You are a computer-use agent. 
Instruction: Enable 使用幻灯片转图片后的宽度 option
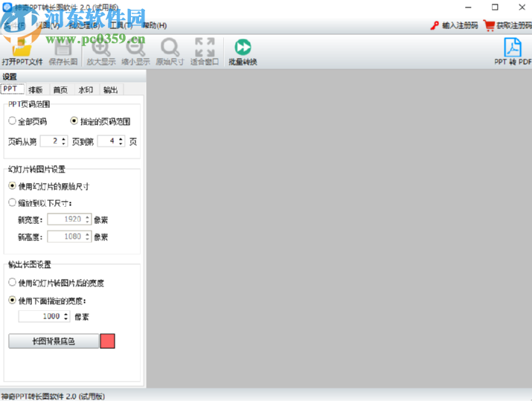point(12,283)
